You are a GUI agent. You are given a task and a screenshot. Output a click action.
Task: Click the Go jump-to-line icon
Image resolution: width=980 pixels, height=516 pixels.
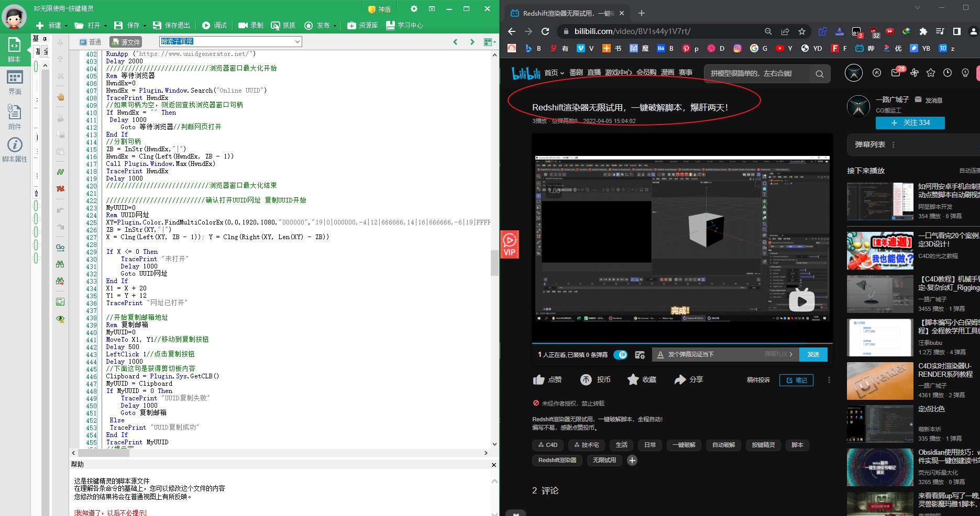coord(60,247)
